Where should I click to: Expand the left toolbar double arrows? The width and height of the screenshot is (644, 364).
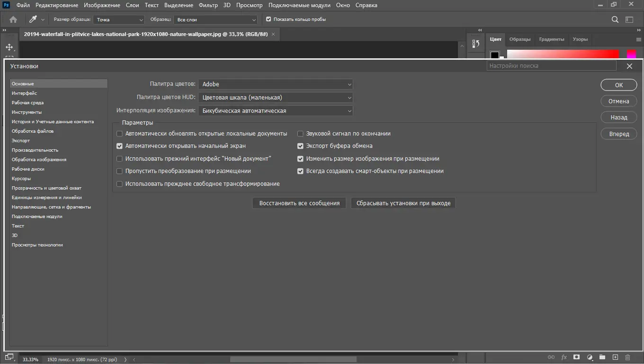click(5, 30)
